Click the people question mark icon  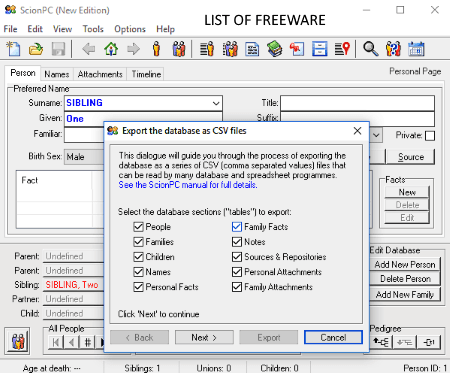(393, 49)
